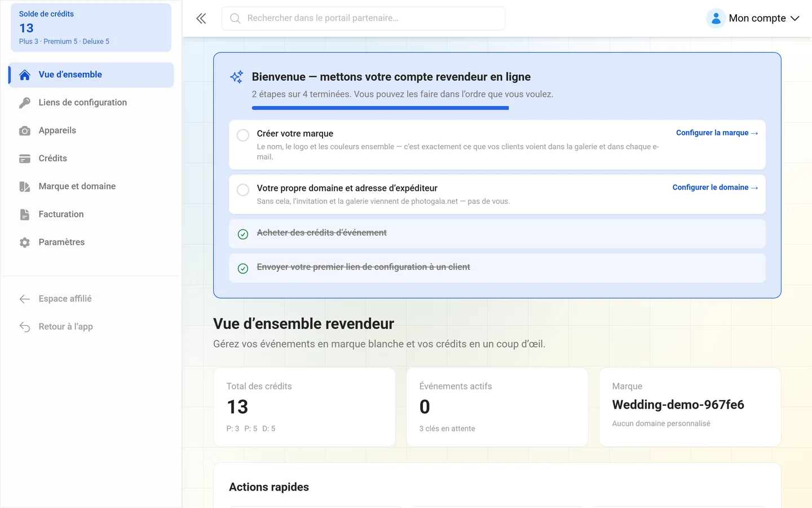Open the Facturation page

click(91, 214)
